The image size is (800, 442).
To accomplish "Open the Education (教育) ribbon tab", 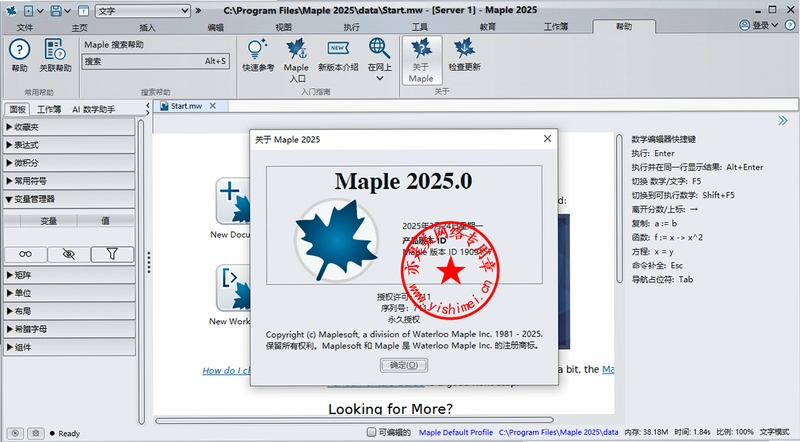I will tap(487, 27).
